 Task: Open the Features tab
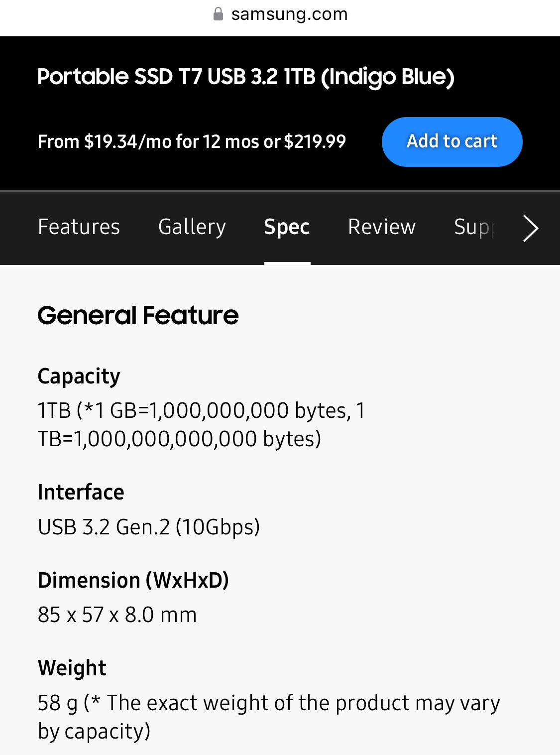[x=79, y=227]
